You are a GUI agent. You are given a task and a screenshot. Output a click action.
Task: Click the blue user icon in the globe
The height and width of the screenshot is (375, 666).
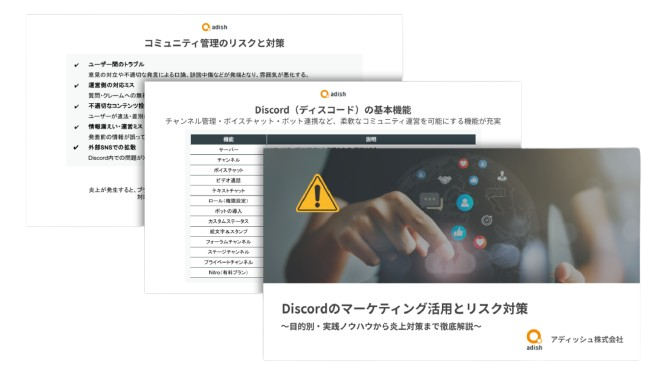(x=465, y=203)
